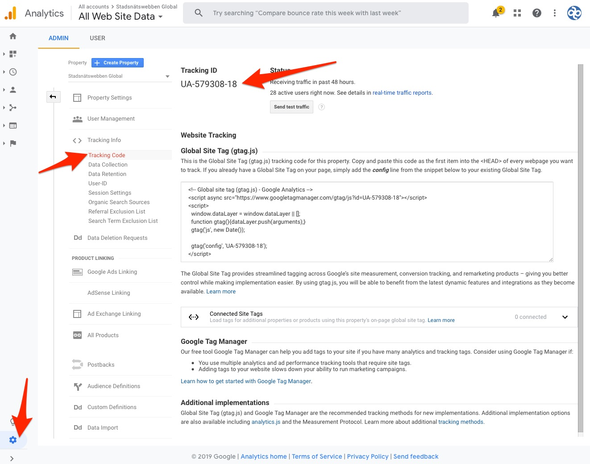Expand Behavior sidebar arrow

tap(4, 125)
